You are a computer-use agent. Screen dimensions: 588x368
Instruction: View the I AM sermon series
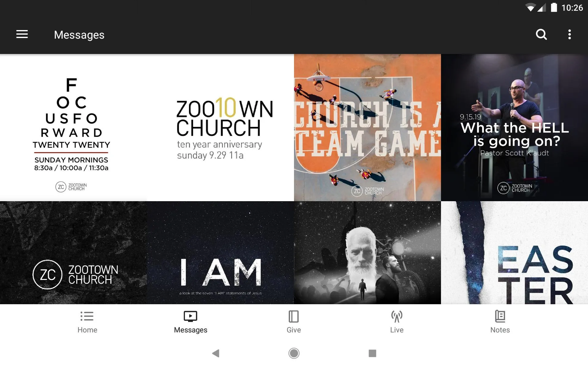[x=220, y=253]
